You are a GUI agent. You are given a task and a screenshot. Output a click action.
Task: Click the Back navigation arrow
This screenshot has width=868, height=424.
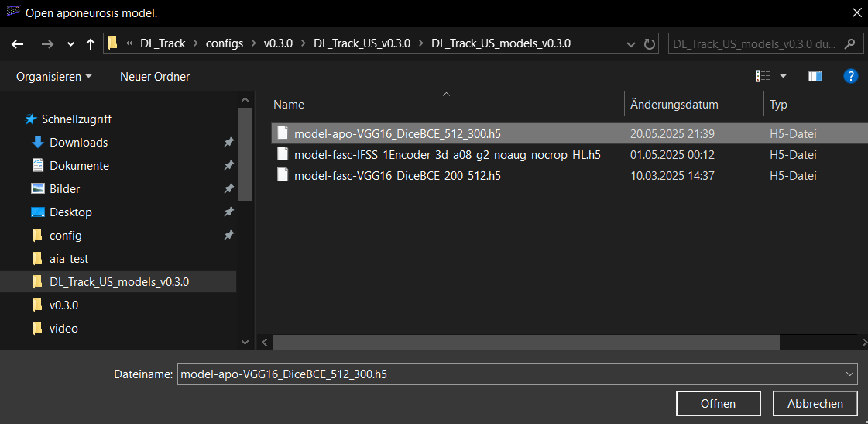[x=18, y=44]
